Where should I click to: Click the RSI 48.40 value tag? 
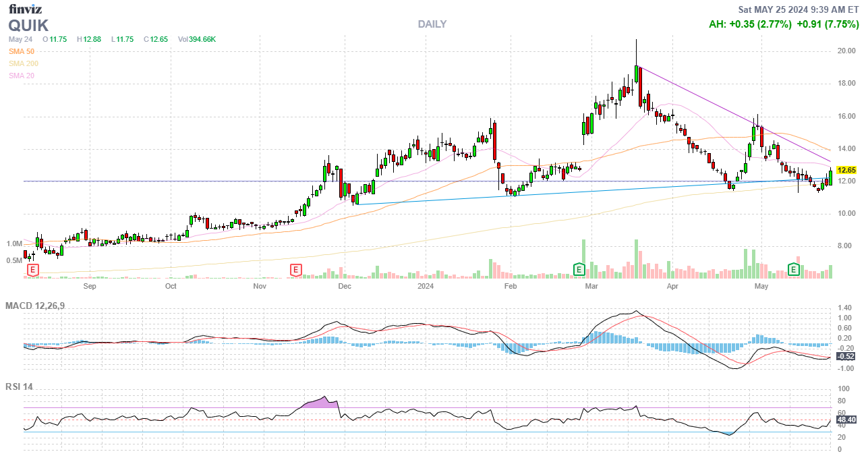pos(846,420)
